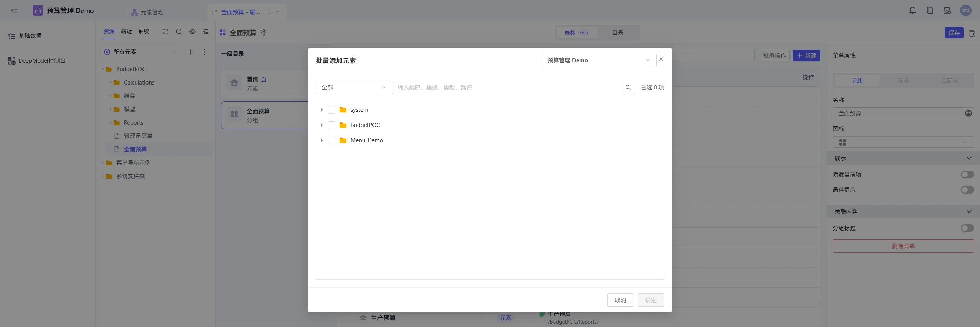Open the download inbox icon in the top bar
980x327 pixels.
coord(947,10)
